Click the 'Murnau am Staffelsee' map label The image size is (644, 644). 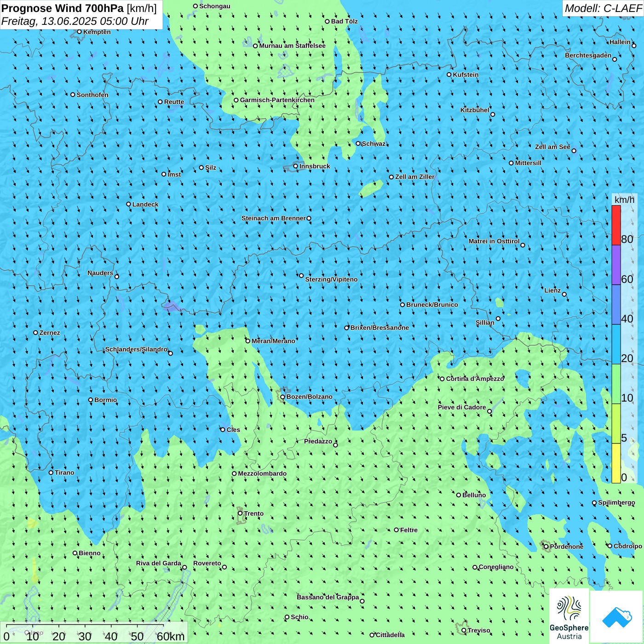click(292, 46)
